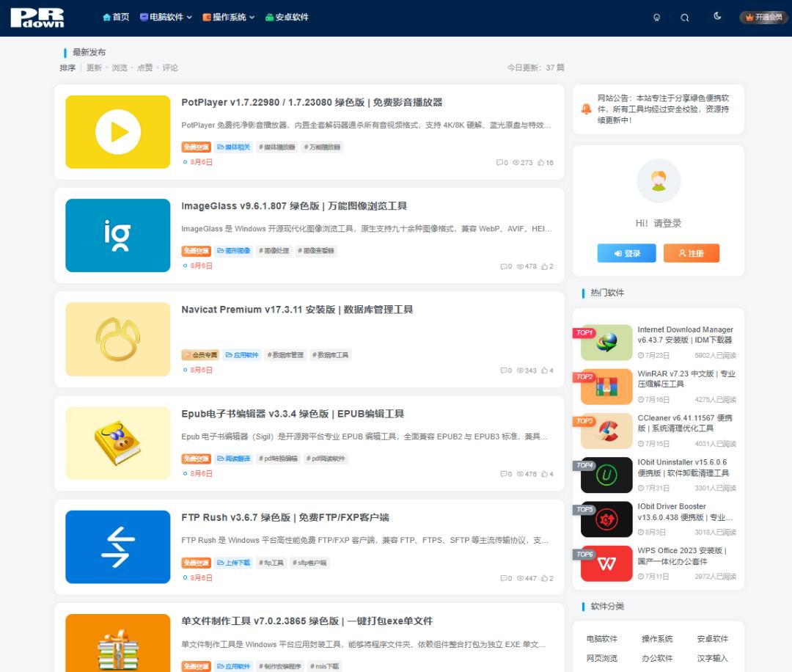This screenshot has width=792, height=672.
Task: Sort posts by 点赞
Action: click(x=145, y=67)
